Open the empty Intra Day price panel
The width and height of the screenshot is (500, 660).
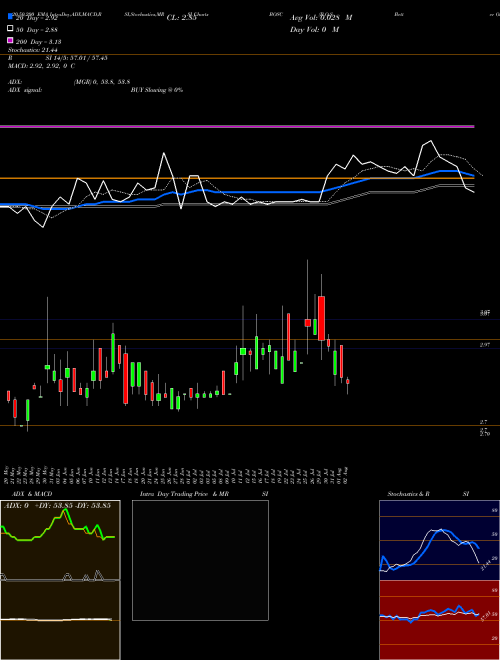pos(200,560)
